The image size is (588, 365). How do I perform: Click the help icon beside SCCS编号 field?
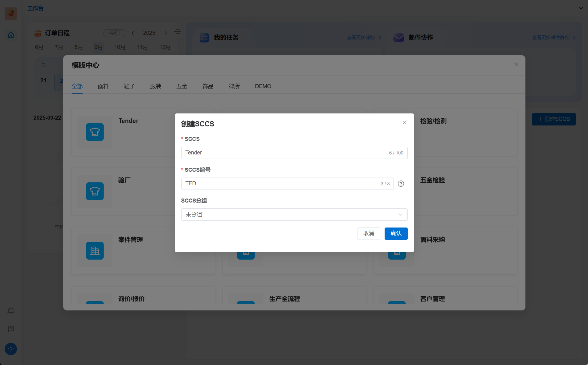pos(401,184)
